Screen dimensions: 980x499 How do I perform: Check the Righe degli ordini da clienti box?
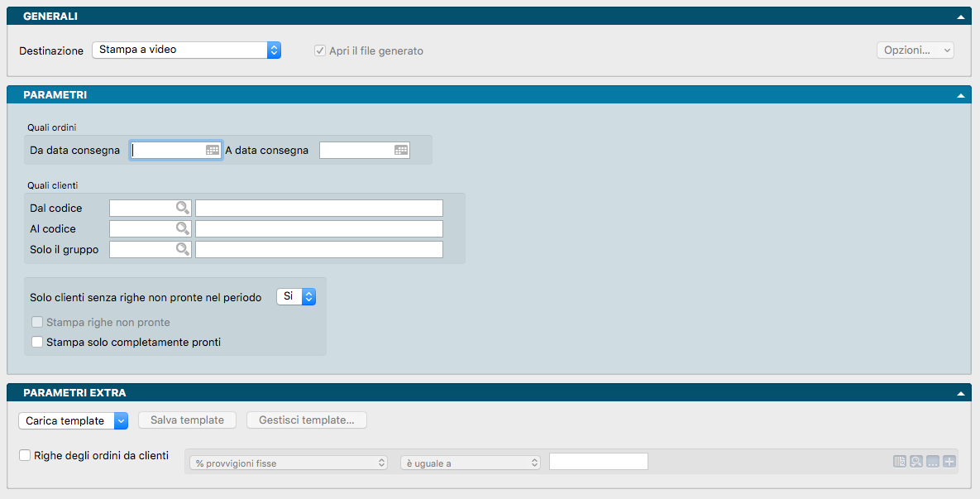pyautogui.click(x=25, y=455)
